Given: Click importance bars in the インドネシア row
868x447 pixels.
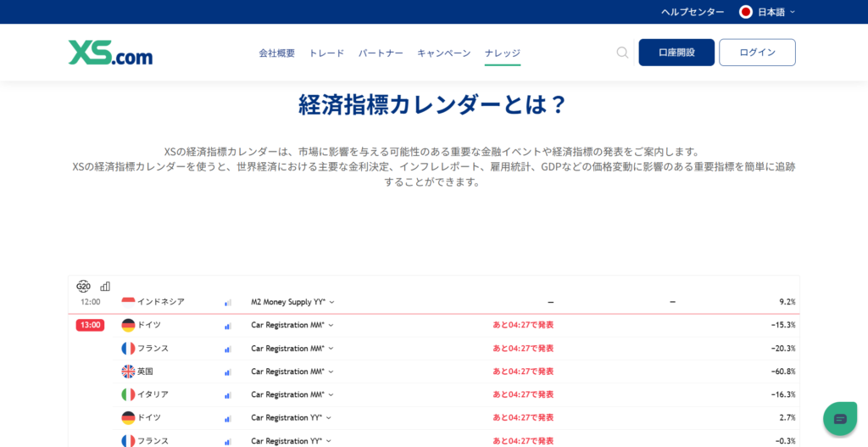Looking at the screenshot, I should pyautogui.click(x=227, y=303).
